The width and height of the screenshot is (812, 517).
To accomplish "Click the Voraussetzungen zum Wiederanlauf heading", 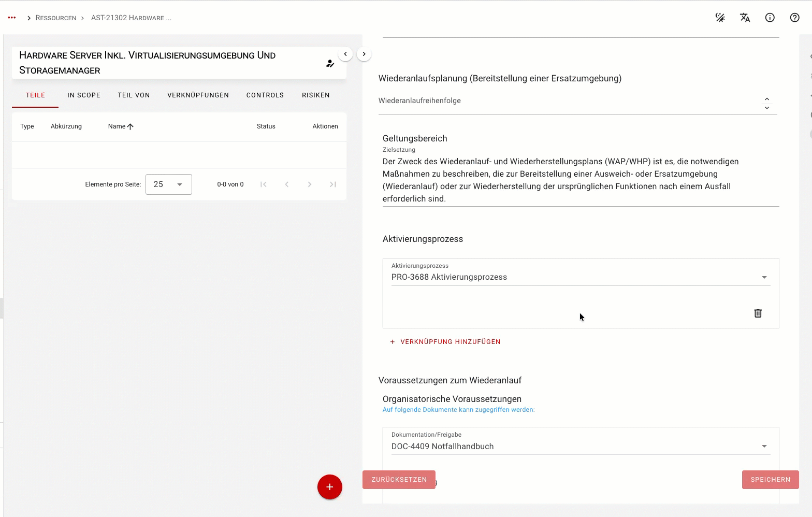I will [450, 380].
